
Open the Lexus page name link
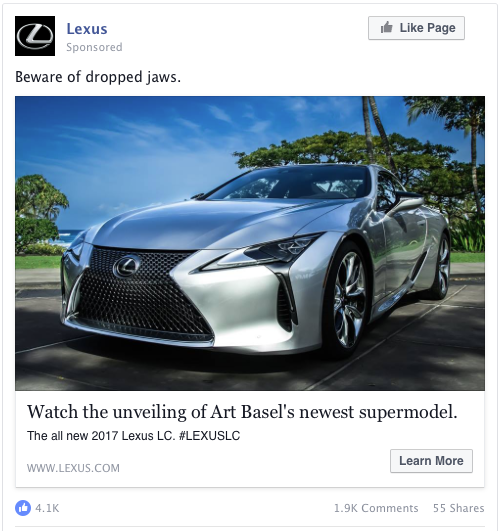coord(87,29)
